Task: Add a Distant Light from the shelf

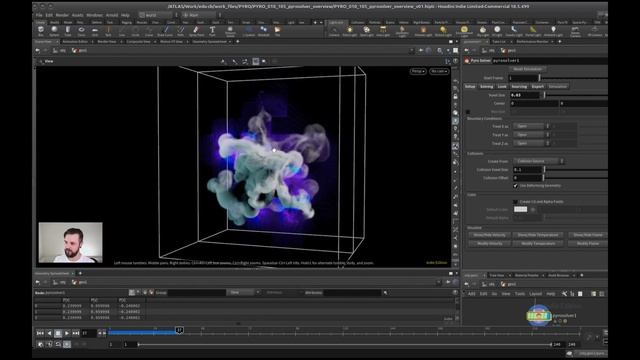Action: click(443, 31)
